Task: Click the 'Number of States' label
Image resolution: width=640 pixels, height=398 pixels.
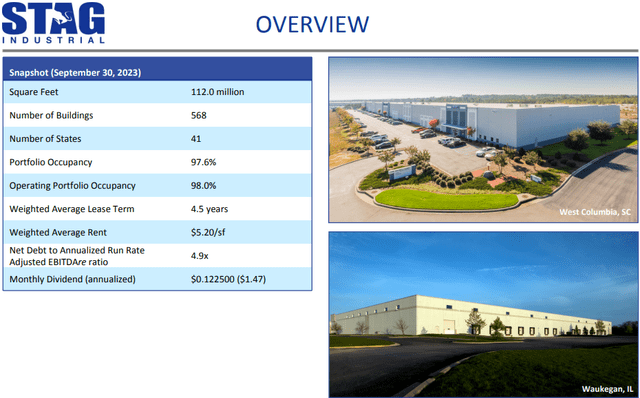Action: coord(45,139)
